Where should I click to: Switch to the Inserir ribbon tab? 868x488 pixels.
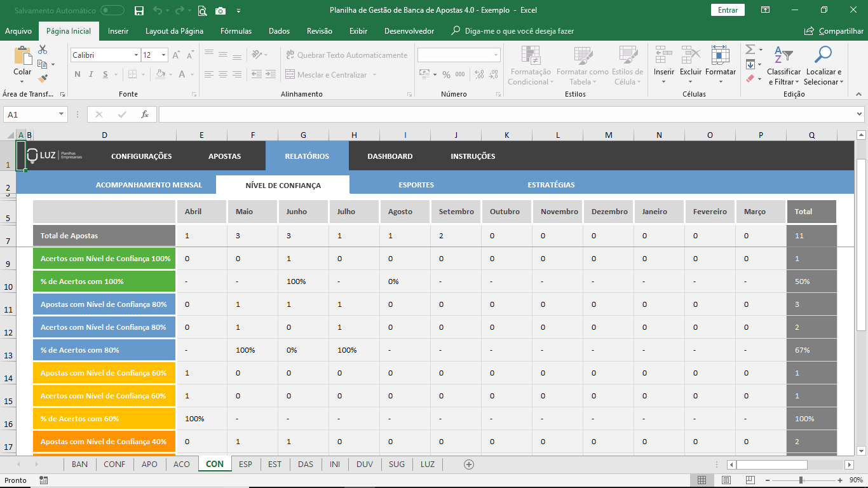118,31
